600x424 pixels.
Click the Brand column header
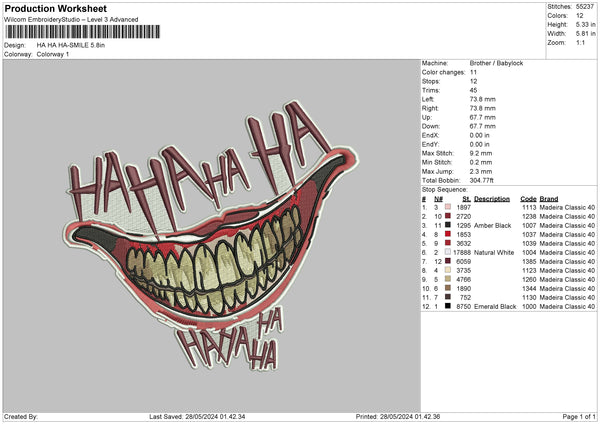(548, 198)
